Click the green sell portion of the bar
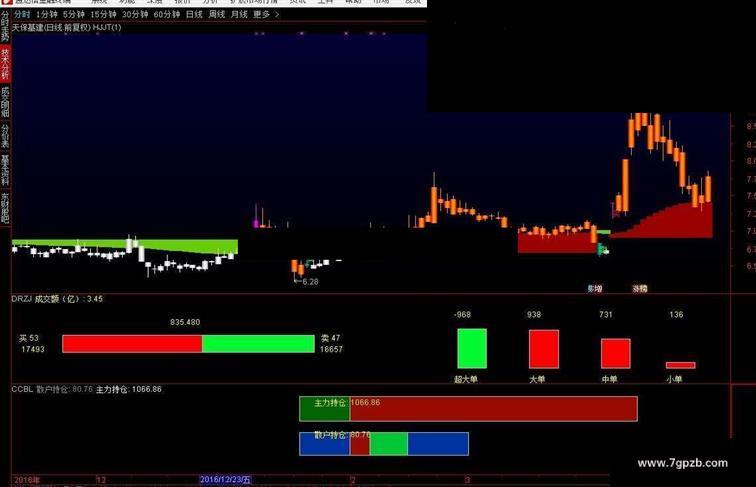 (x=258, y=344)
